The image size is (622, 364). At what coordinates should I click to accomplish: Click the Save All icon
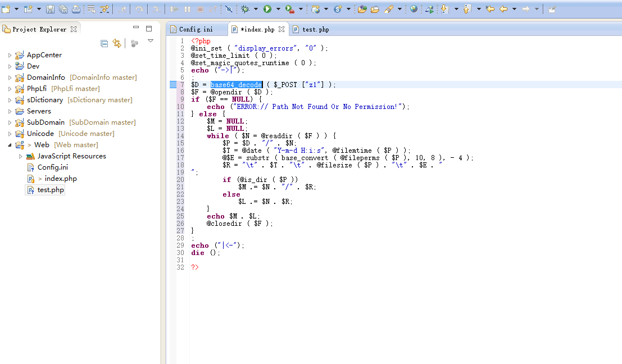tap(63, 9)
